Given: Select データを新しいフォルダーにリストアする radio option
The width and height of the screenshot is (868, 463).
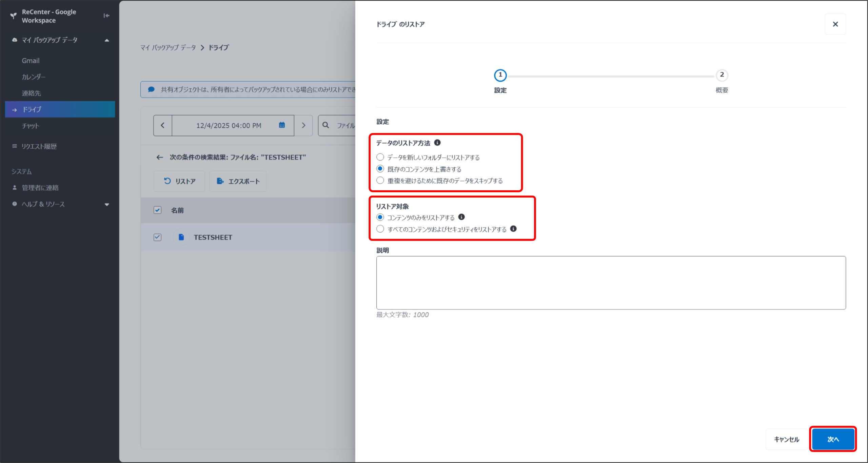Looking at the screenshot, I should 380,157.
